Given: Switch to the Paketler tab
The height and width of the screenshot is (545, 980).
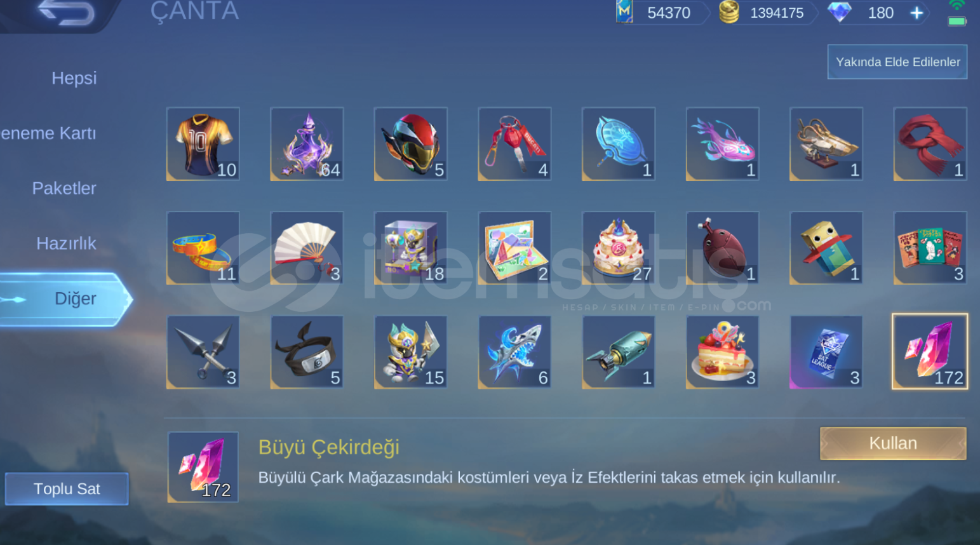Looking at the screenshot, I should 64,188.
